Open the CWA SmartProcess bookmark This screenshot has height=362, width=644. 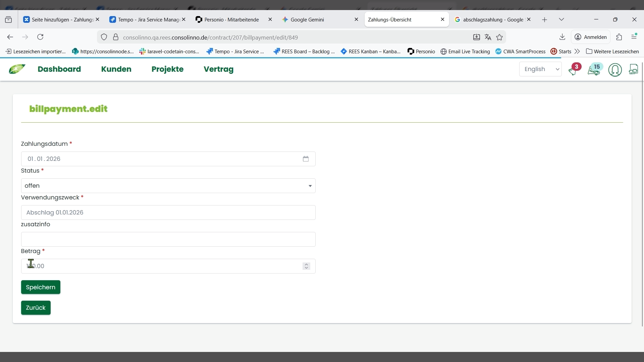[521, 51]
